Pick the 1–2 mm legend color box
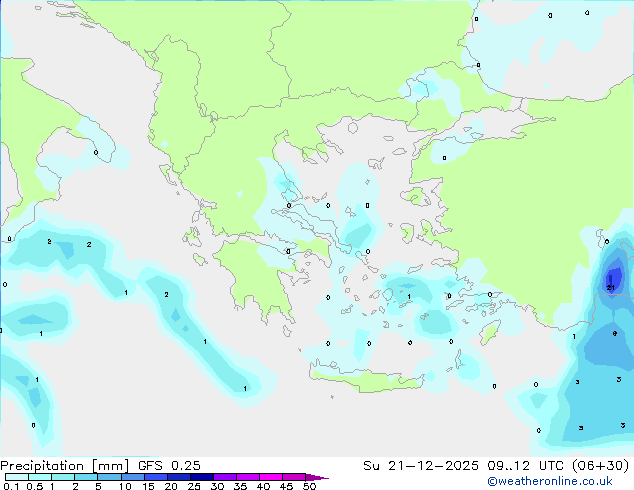 coord(63,477)
